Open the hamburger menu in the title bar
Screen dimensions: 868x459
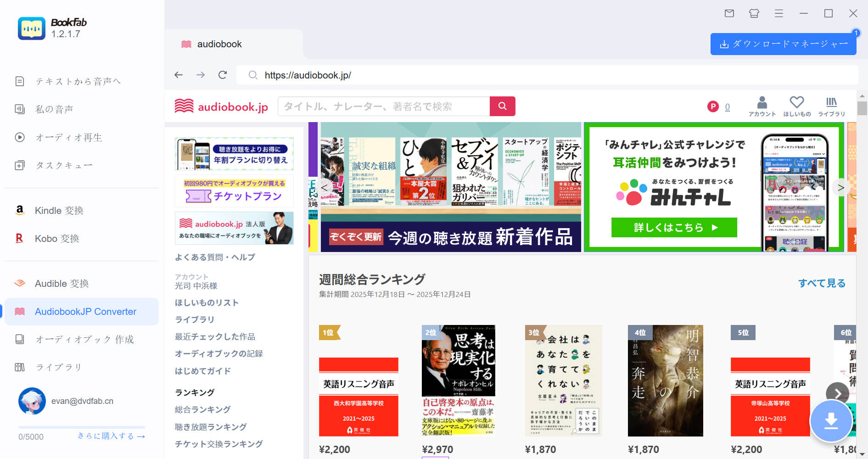(779, 14)
